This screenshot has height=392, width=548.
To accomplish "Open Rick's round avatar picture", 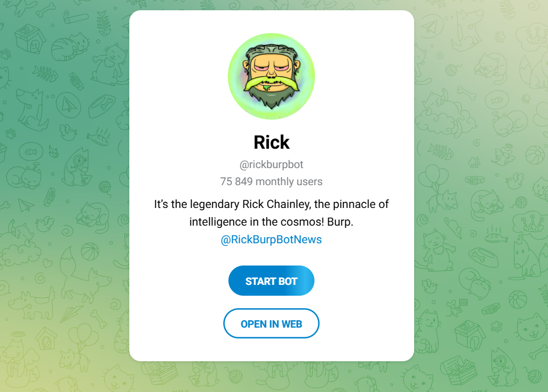I will click(272, 76).
